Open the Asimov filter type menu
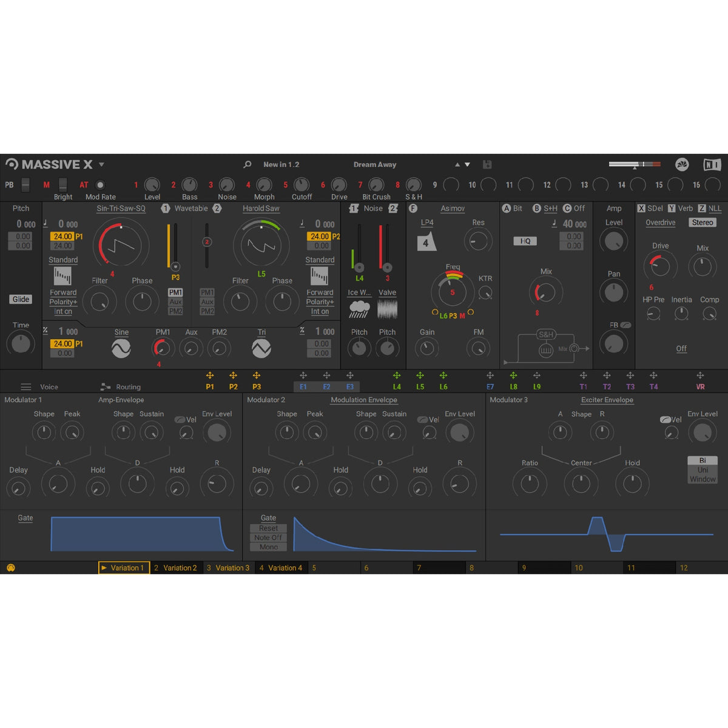Viewport: 728px width, 728px height. [x=453, y=208]
